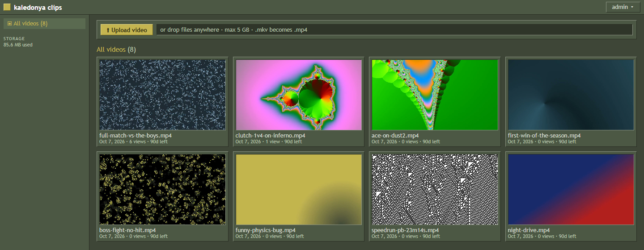This screenshot has width=644, height=250.
Task: Click the full-match-vs-the-boys.mp4 file name
Action: click(x=136, y=135)
